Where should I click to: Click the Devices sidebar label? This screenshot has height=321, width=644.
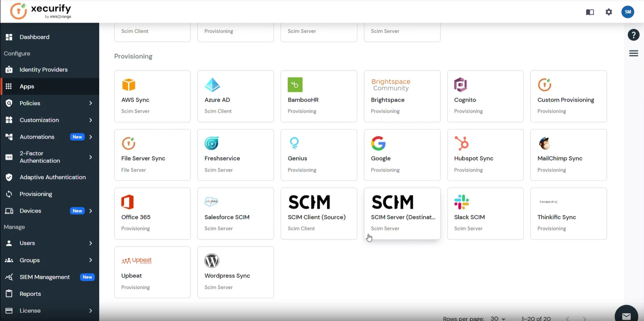[x=30, y=211]
